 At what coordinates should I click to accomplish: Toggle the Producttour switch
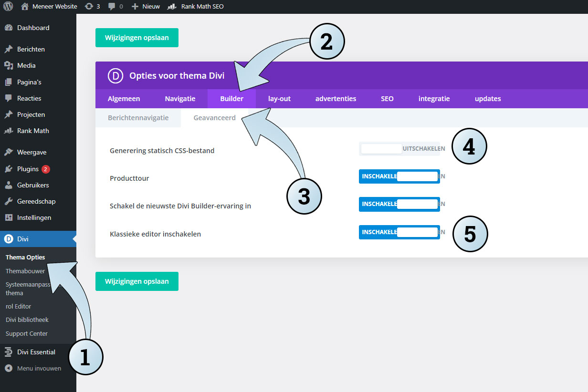pos(399,176)
